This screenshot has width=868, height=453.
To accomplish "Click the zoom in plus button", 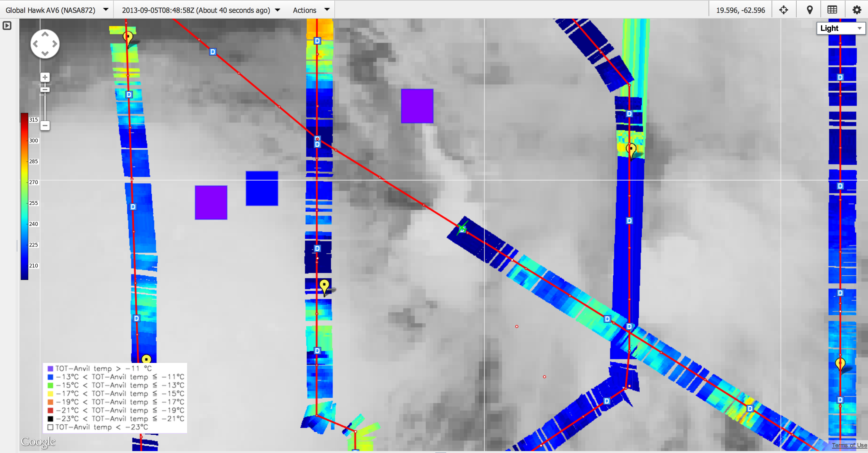I will coord(45,77).
